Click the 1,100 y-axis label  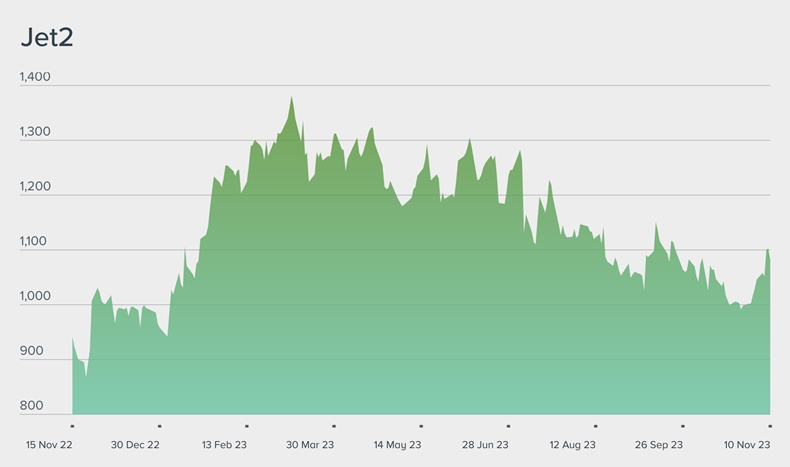coord(34,242)
